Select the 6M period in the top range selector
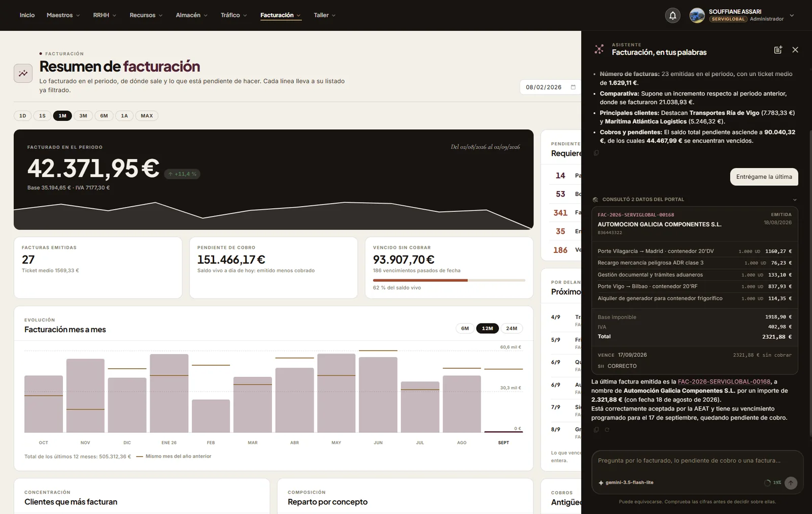This screenshot has height=514, width=812. coord(104,116)
